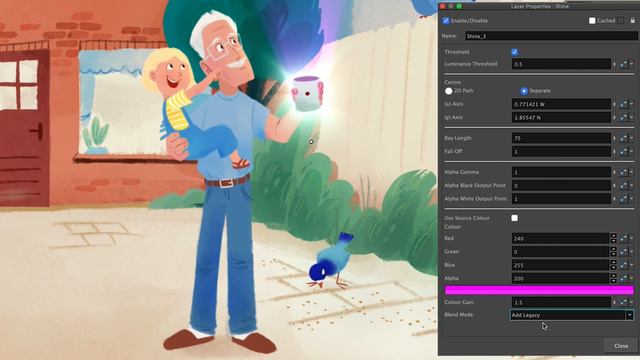Click the Blue value field showing 255
This screenshot has height=360, width=640.
click(561, 265)
